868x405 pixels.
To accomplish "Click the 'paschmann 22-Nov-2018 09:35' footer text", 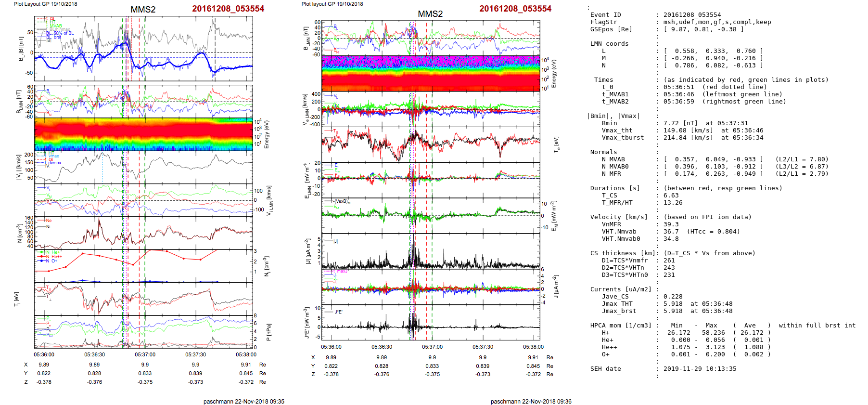I will (243, 401).
